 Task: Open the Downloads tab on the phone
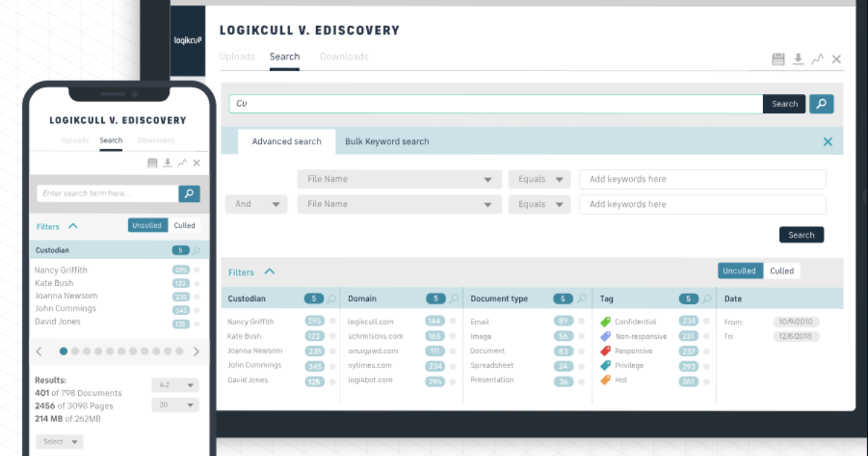[156, 140]
